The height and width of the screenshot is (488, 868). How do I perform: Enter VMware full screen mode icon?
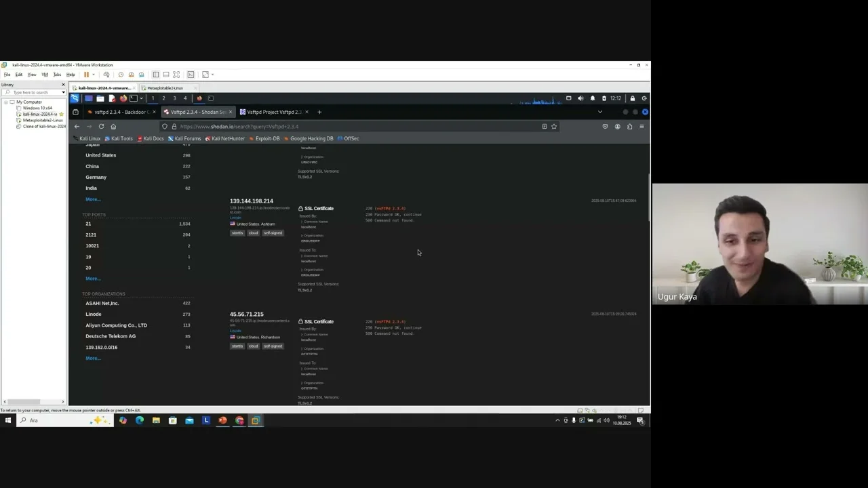176,75
